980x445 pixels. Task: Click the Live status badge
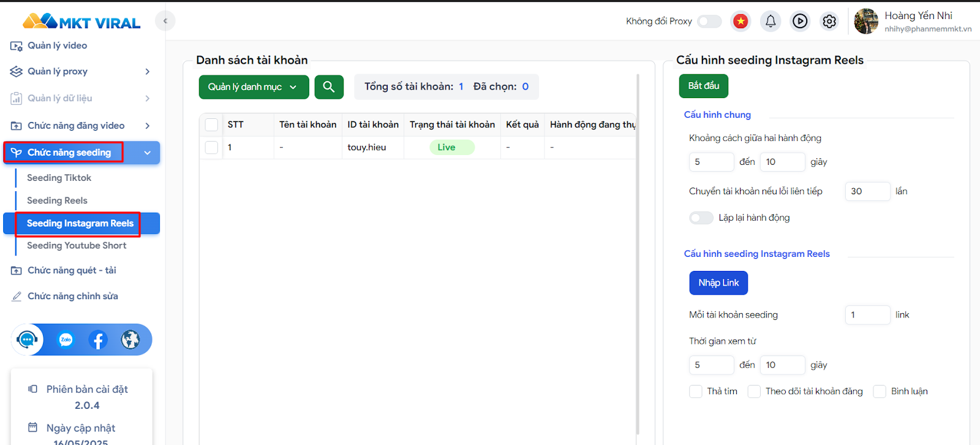coord(452,148)
